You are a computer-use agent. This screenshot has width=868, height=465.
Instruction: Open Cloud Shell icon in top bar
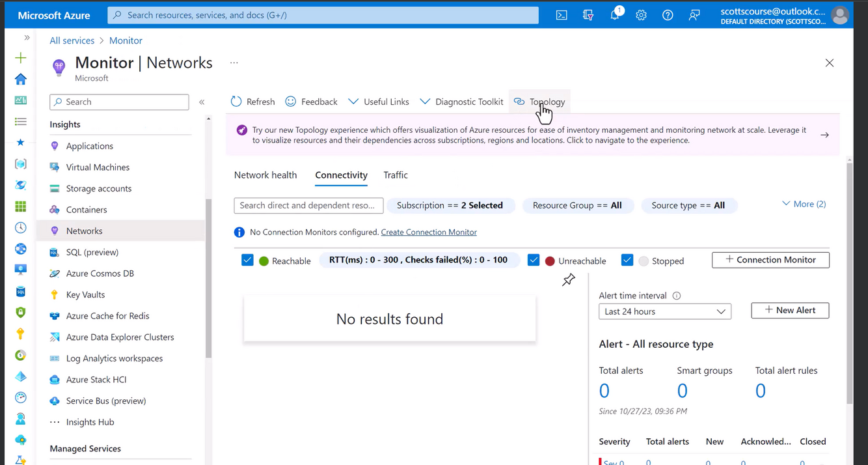pos(562,15)
